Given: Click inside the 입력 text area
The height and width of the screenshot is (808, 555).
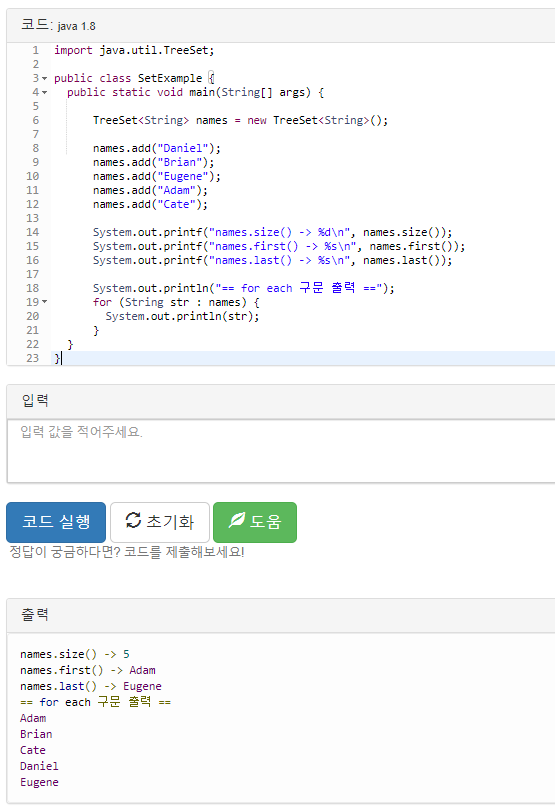Looking at the screenshot, I should [281, 451].
